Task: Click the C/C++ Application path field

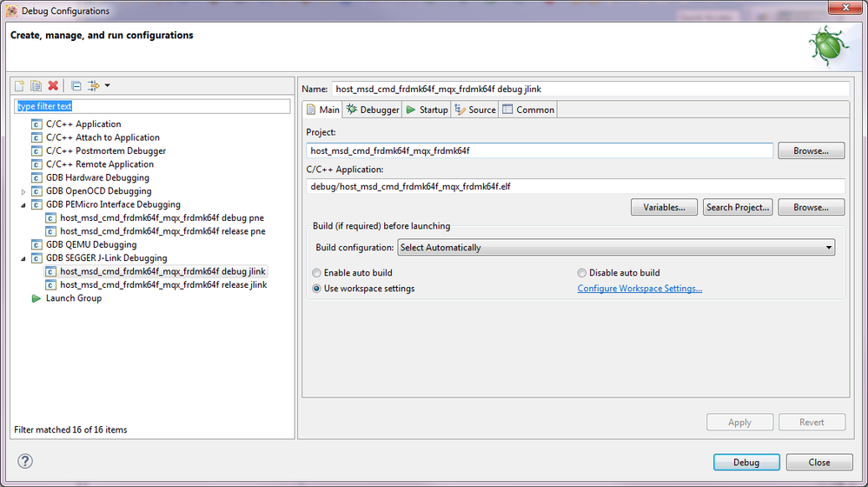Action: [x=575, y=187]
